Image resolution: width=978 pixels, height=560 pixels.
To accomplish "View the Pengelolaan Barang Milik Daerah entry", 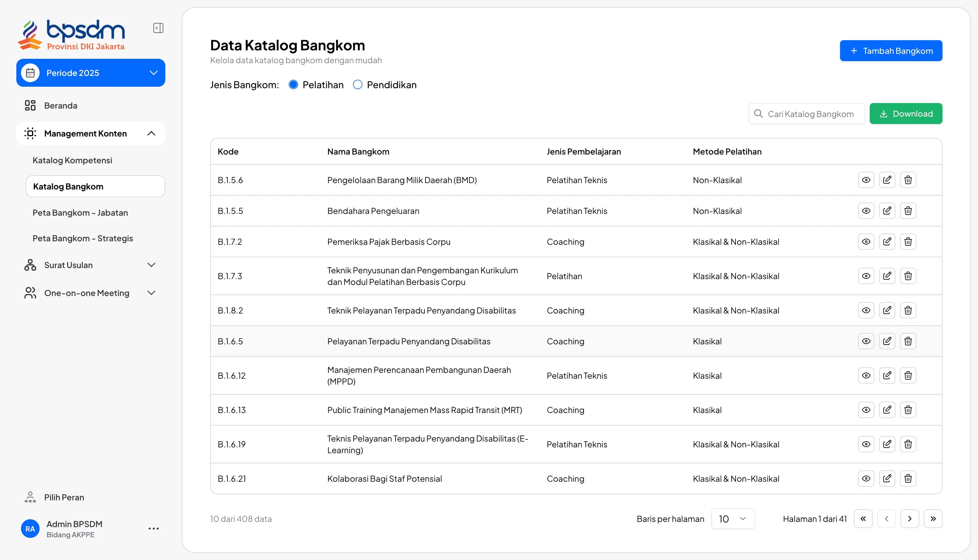I will pyautogui.click(x=866, y=180).
